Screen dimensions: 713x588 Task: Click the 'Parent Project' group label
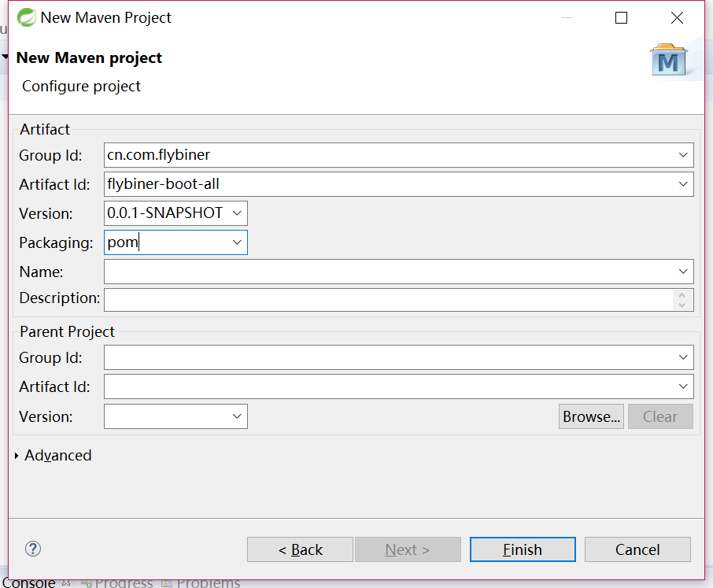pos(68,332)
